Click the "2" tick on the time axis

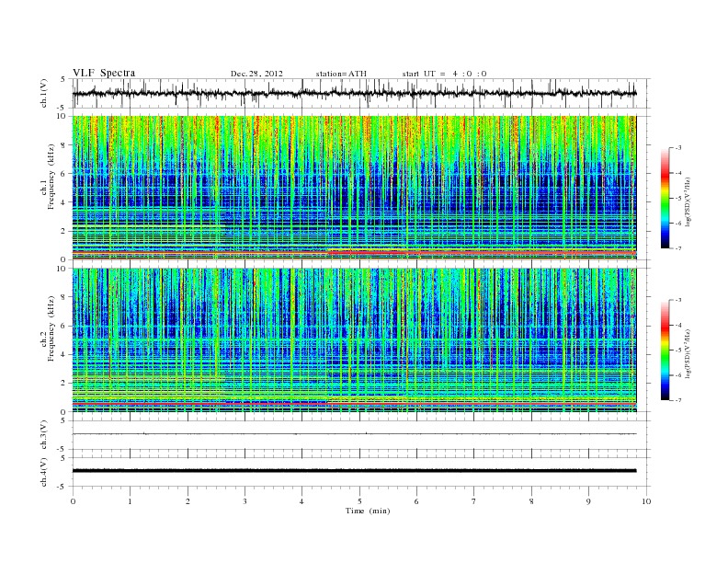[188, 501]
